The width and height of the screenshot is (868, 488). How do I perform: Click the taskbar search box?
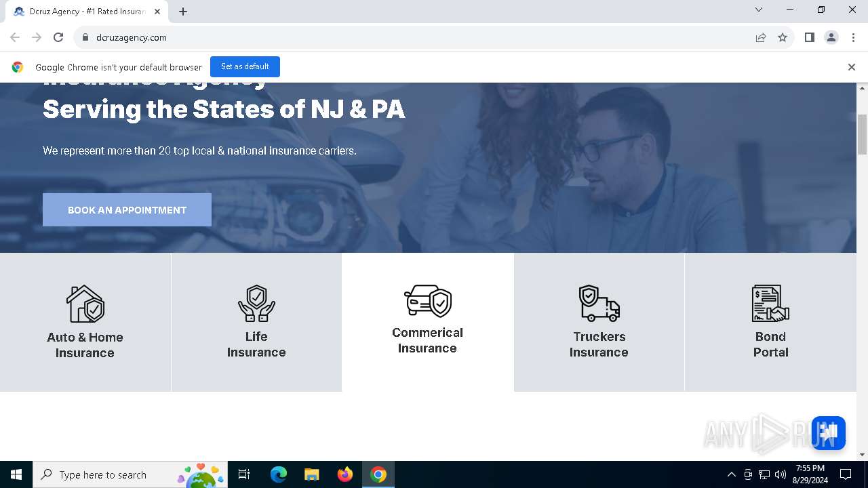click(130, 474)
